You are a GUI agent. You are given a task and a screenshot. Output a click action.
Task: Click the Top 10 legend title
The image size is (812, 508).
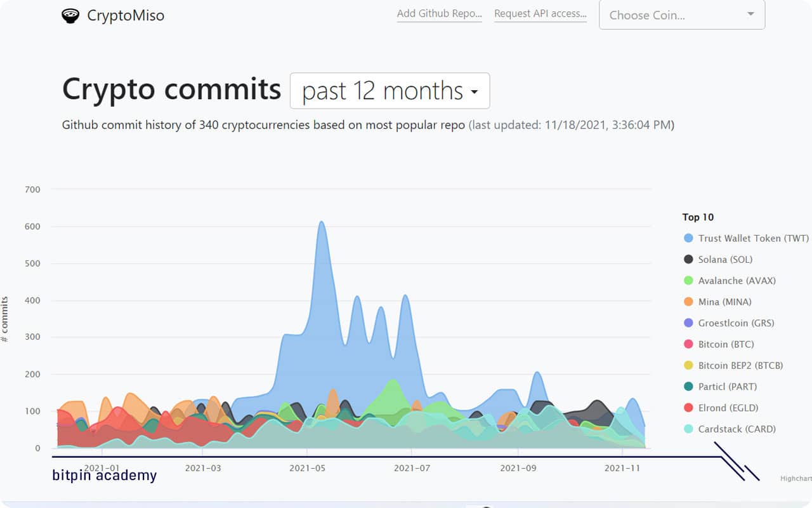pyautogui.click(x=698, y=217)
